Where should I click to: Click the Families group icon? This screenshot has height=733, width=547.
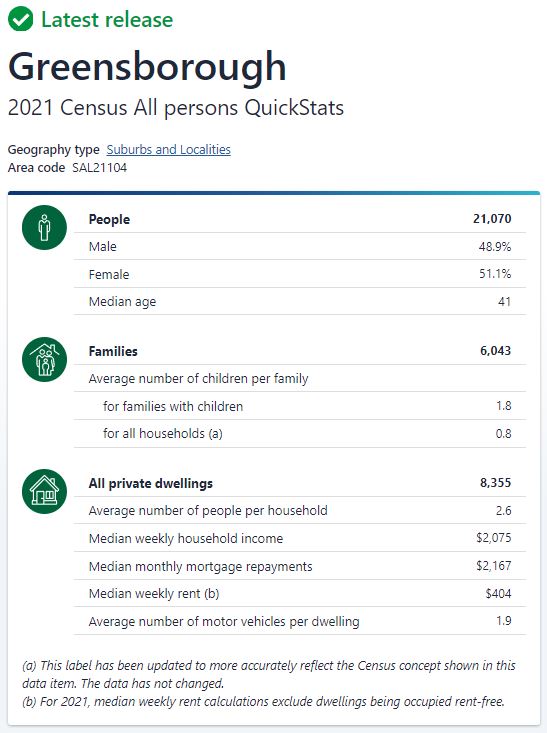click(x=44, y=359)
